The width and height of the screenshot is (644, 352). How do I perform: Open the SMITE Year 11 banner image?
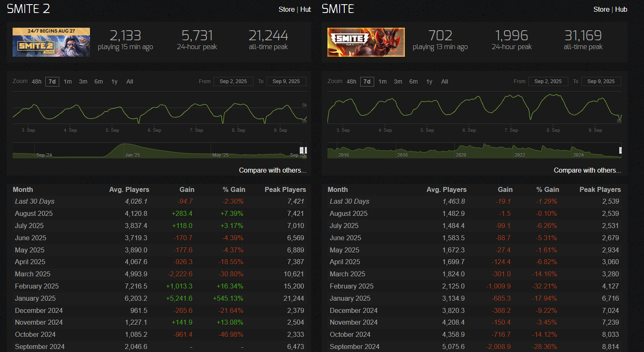(366, 42)
